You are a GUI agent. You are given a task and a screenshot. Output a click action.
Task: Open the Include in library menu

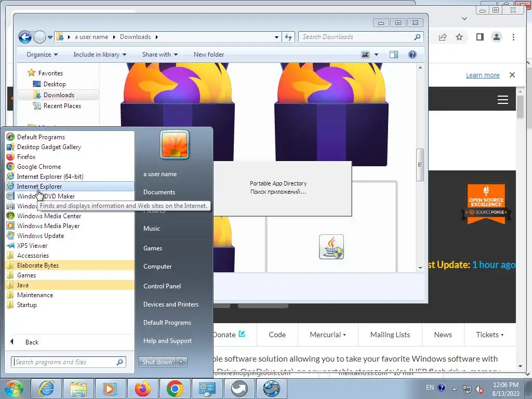pyautogui.click(x=100, y=55)
